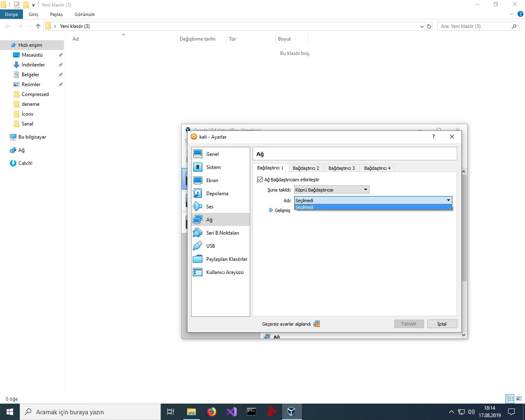Open VirtualBox from the taskbar
This screenshot has height=420, width=525.
tap(292, 412)
